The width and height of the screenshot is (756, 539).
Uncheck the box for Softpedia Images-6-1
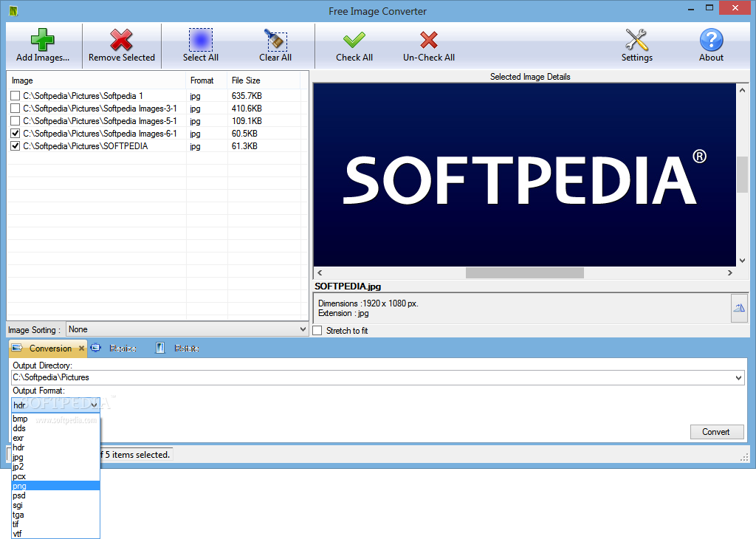click(16, 134)
